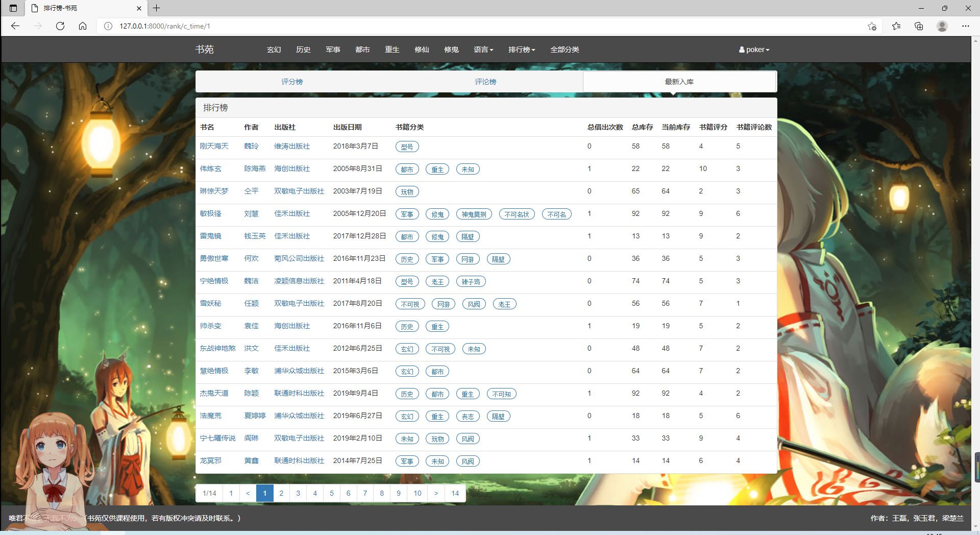Open the 军事 category
Viewport: 980px width, 535px height.
tap(333, 50)
